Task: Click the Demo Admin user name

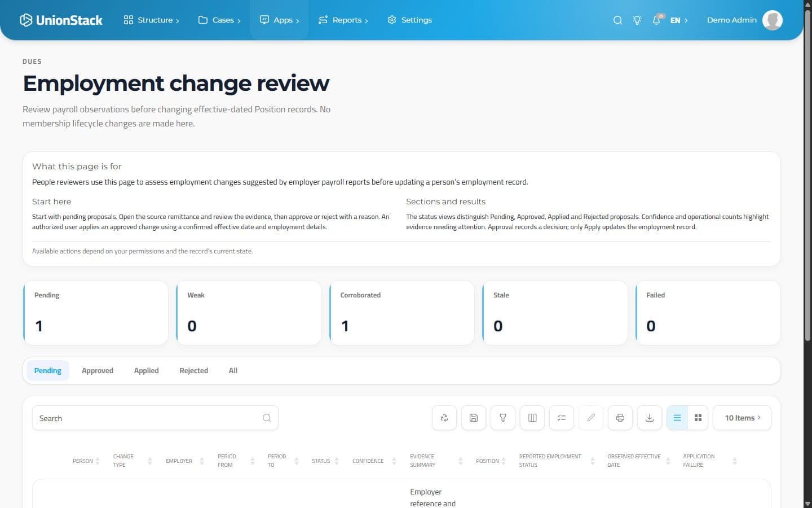Action: pos(732,20)
